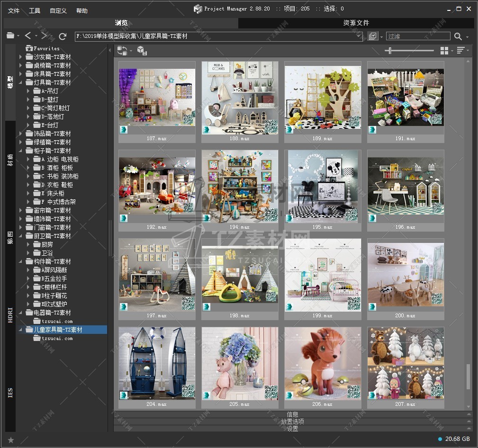Open the filter checklist icon by search box
This screenshot has width=478, height=448.
(373, 36)
